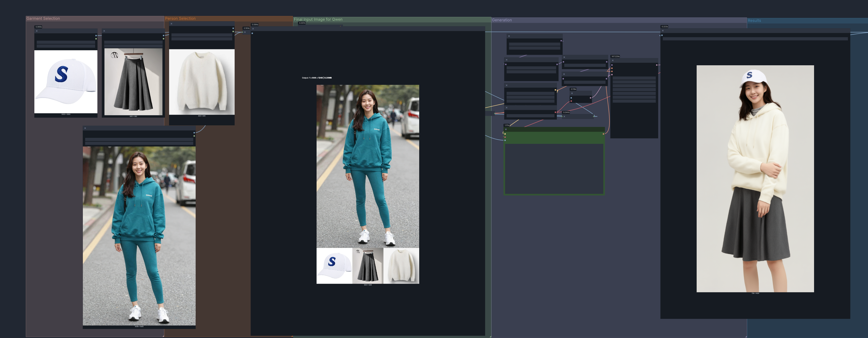The width and height of the screenshot is (868, 338).
Task: Collapse the 147.229s sampler node
Action: (613, 61)
